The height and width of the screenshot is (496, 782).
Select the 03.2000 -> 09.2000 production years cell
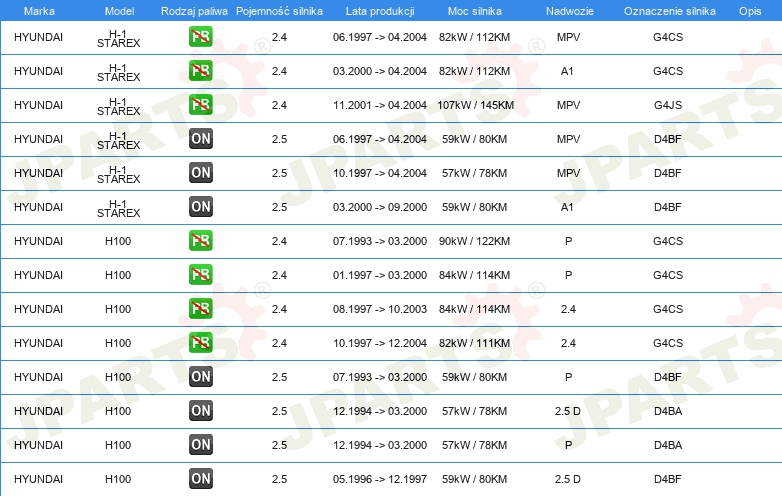coord(380,207)
